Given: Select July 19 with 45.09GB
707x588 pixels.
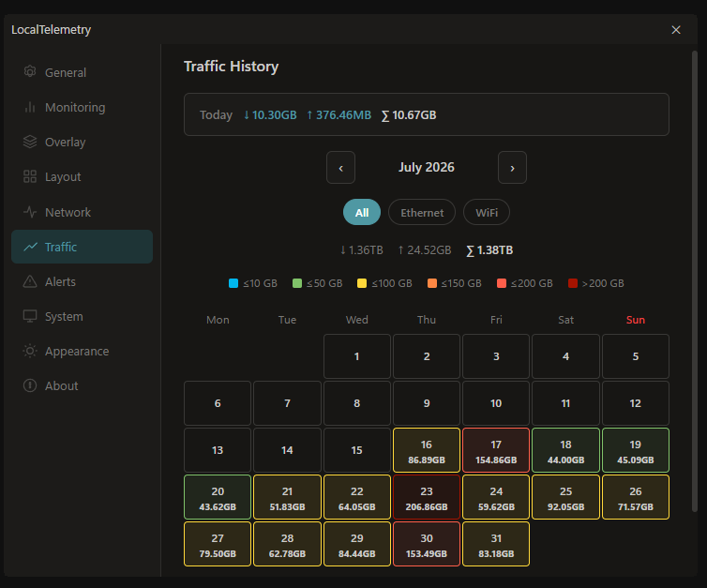Looking at the screenshot, I should point(636,450).
